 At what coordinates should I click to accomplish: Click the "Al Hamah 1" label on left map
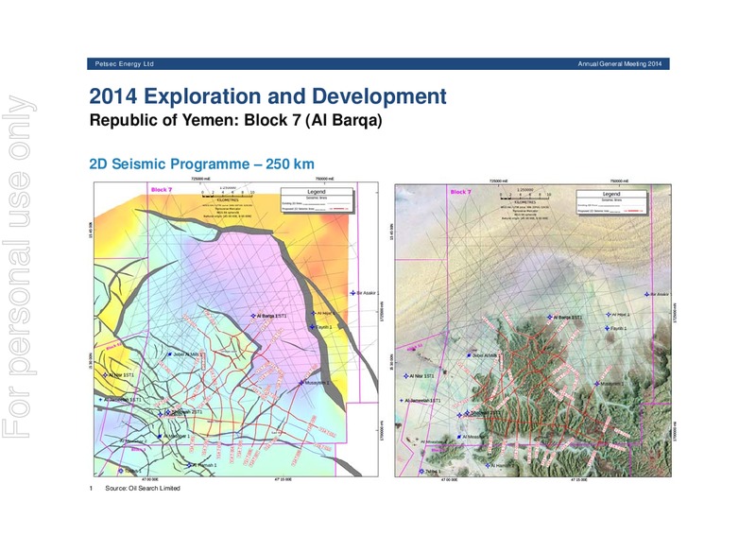point(205,465)
